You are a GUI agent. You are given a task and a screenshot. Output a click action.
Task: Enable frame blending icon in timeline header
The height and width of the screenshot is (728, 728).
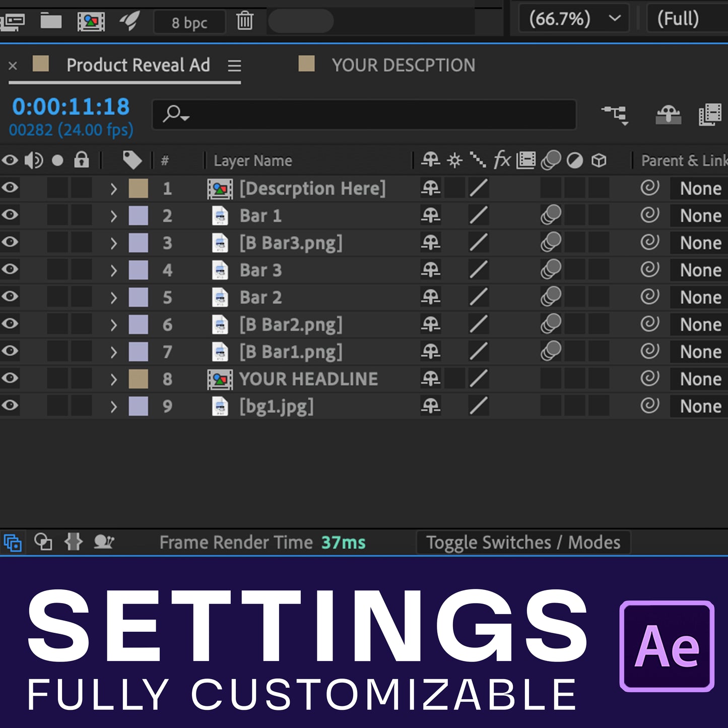[710, 115]
